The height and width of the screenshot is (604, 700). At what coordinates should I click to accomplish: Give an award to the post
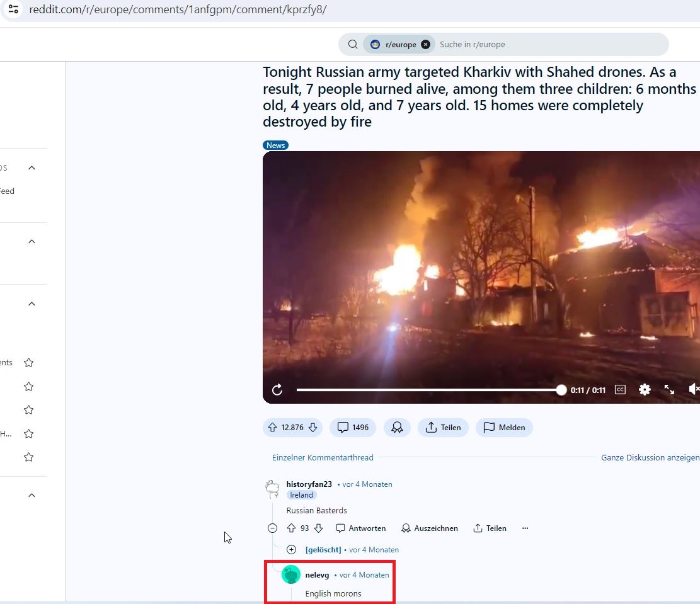point(397,427)
